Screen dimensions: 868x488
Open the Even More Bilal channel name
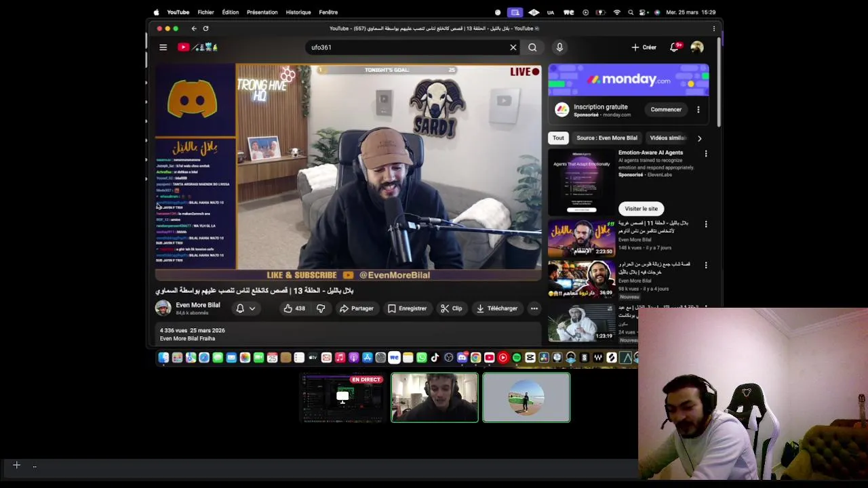198,305
